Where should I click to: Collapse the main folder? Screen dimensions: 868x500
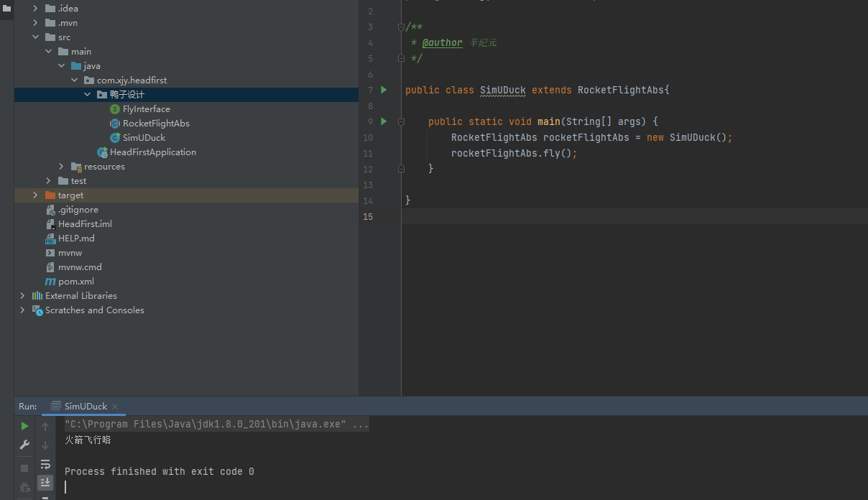(49, 52)
